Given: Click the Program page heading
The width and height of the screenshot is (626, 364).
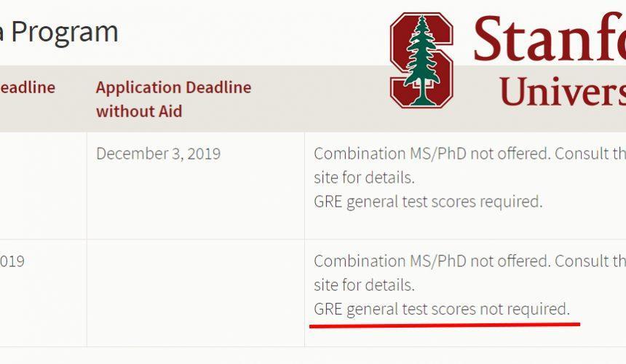Looking at the screenshot, I should tap(59, 32).
